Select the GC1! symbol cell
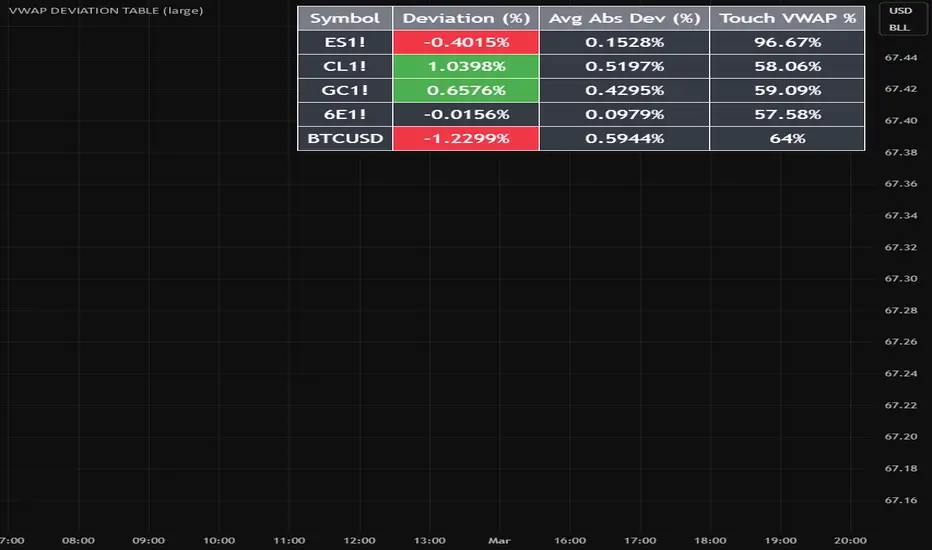This screenshot has width=932, height=550. click(345, 90)
